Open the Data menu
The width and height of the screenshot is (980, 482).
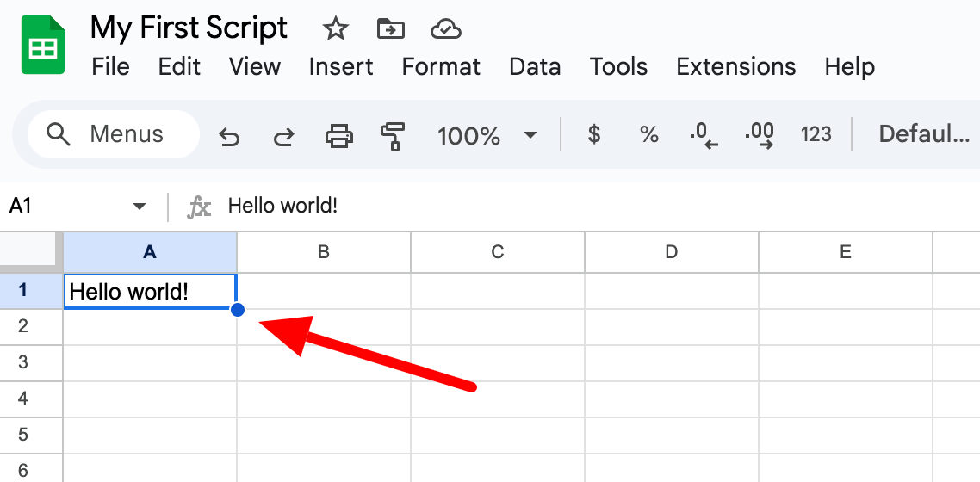click(535, 66)
